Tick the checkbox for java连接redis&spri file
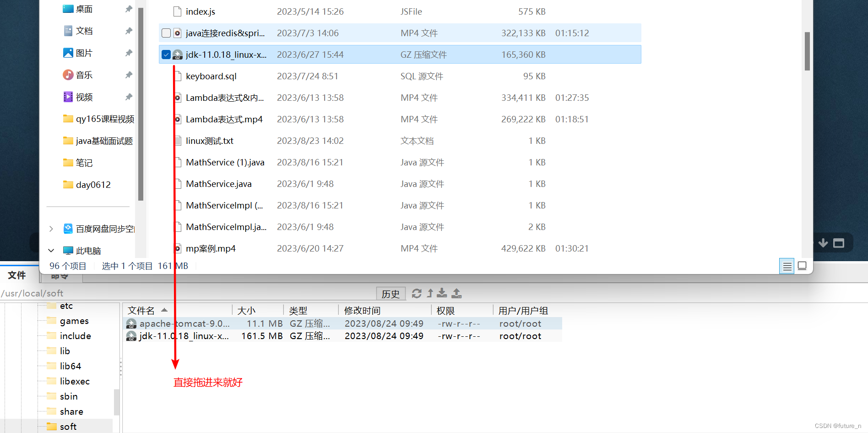 tap(166, 33)
